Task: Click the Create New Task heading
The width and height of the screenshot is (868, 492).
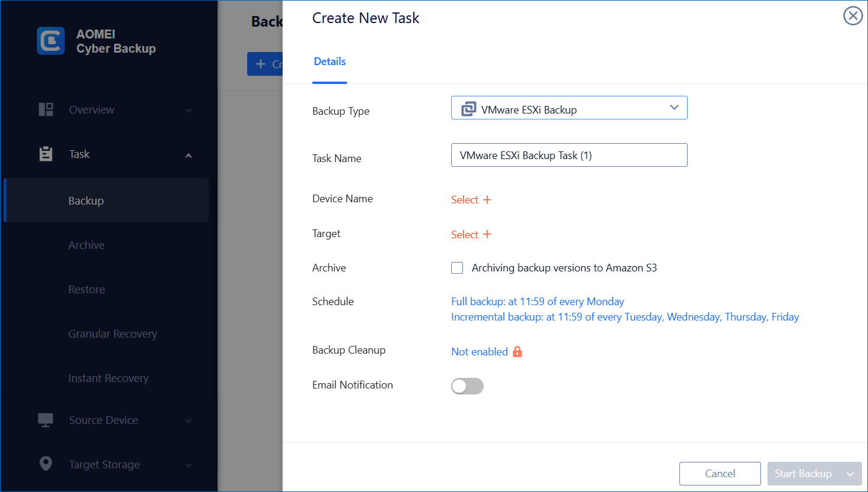Action: 365,18
